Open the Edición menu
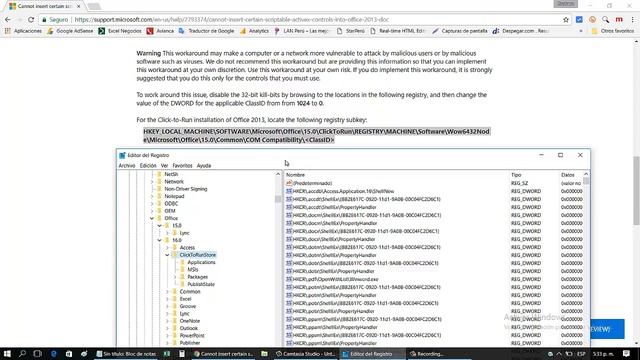The width and height of the screenshot is (640, 360). click(x=148, y=166)
